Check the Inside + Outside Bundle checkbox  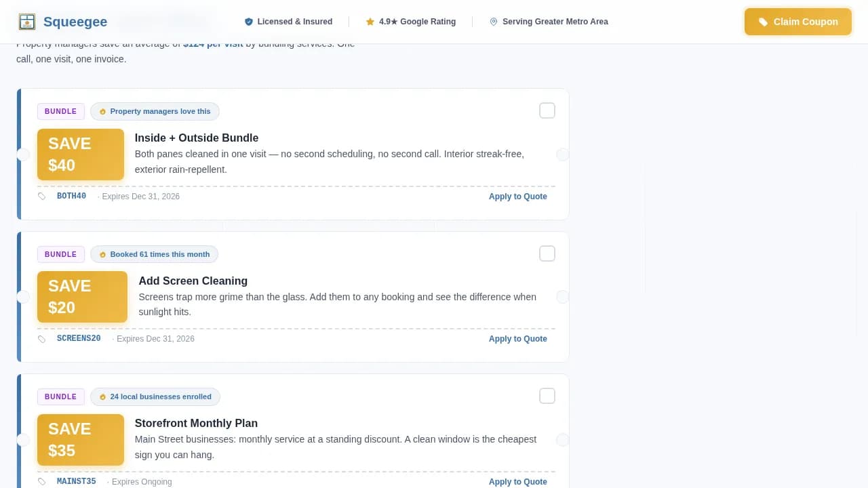pos(547,110)
